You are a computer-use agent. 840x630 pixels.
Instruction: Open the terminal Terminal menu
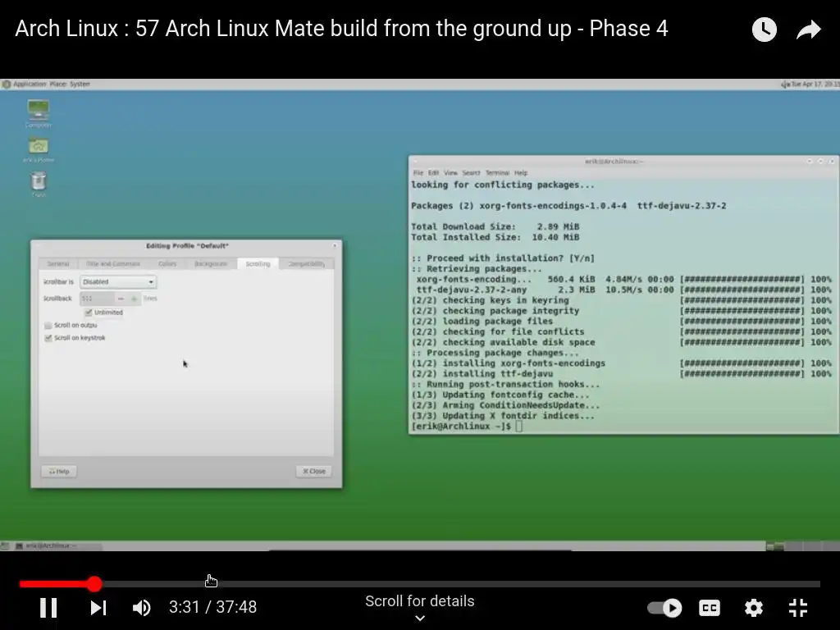pos(497,172)
